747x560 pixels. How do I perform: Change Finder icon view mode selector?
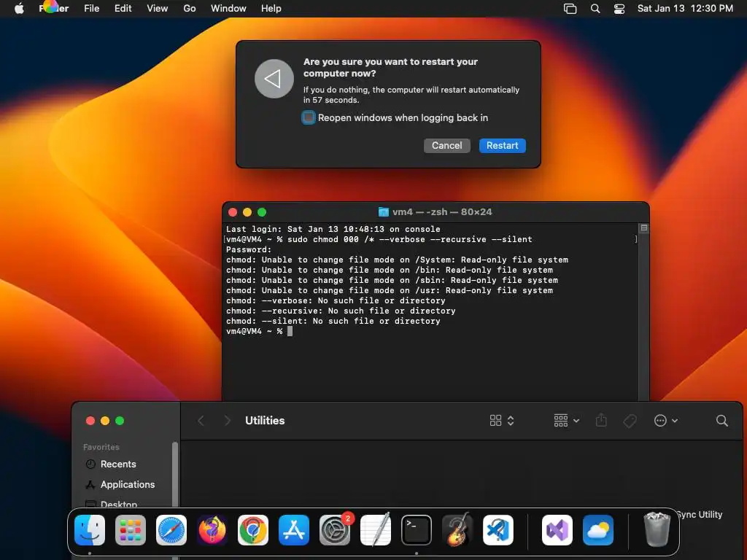pyautogui.click(x=502, y=421)
